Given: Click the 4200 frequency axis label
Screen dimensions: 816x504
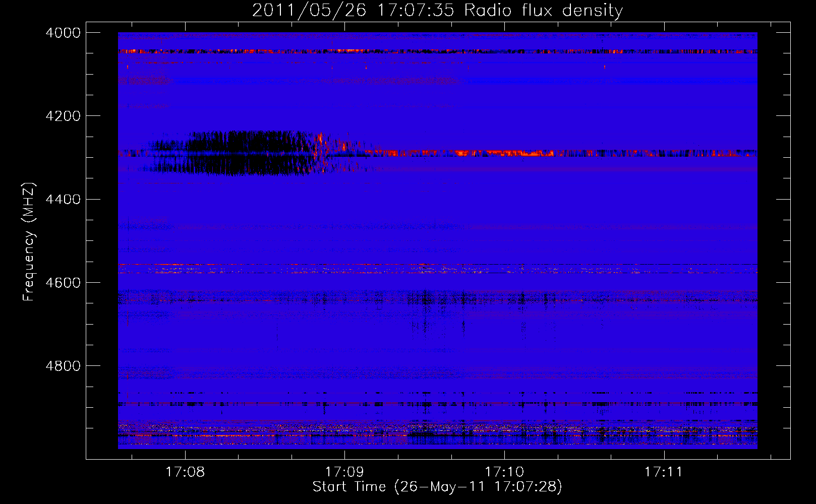Looking at the screenshot, I should tap(63, 116).
